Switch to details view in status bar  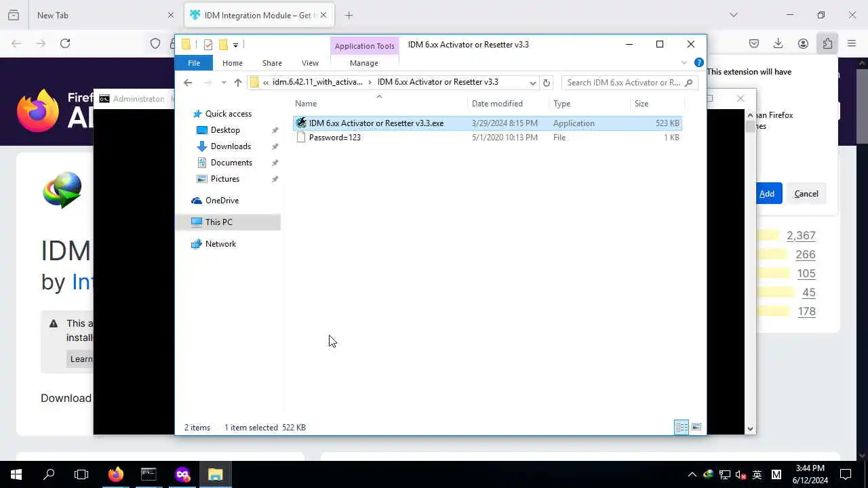click(682, 427)
